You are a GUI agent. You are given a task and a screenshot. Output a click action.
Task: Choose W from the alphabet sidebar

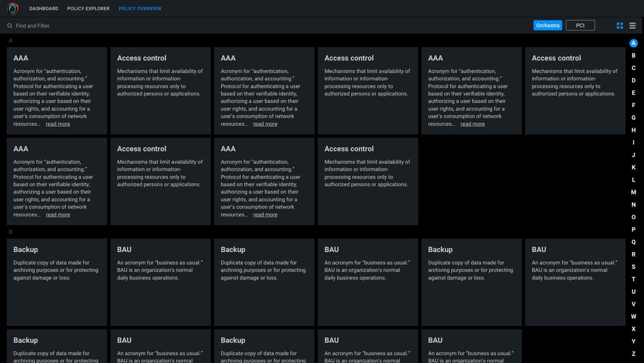point(633,316)
